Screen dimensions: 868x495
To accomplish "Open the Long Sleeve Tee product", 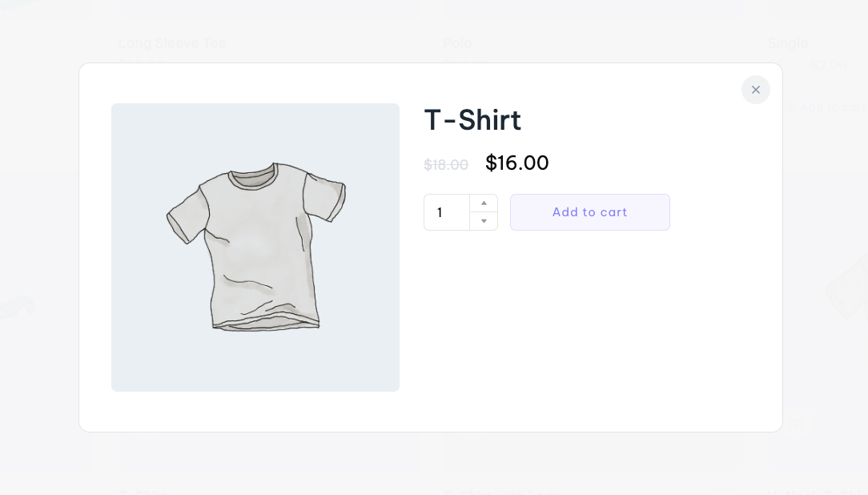I will pos(172,43).
